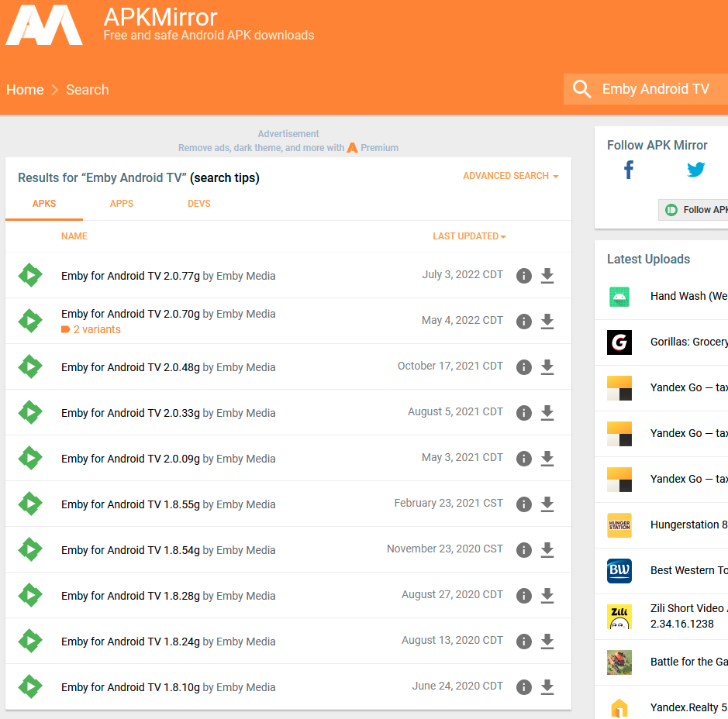This screenshot has height=719, width=728.
Task: Switch to the APKS tab
Action: click(44, 204)
